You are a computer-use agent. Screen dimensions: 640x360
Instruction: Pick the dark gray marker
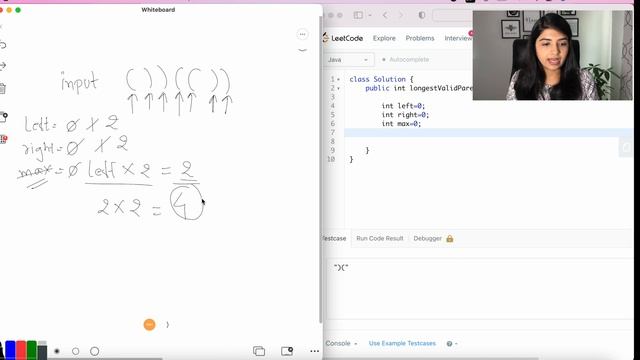[x=42, y=350]
